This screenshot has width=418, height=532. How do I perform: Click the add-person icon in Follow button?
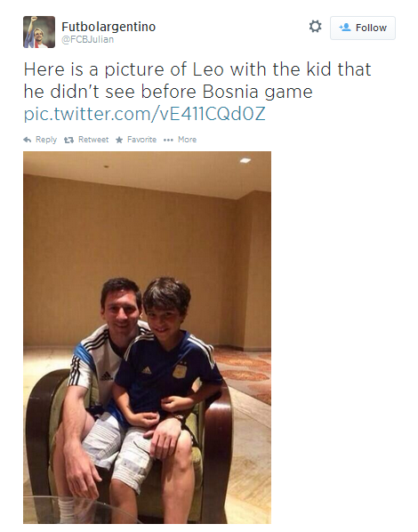pos(345,28)
